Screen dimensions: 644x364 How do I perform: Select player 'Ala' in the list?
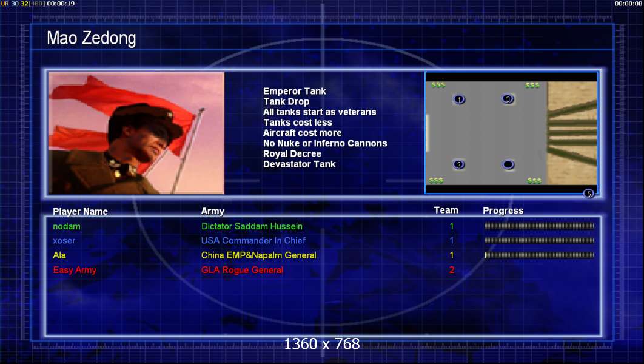(59, 255)
